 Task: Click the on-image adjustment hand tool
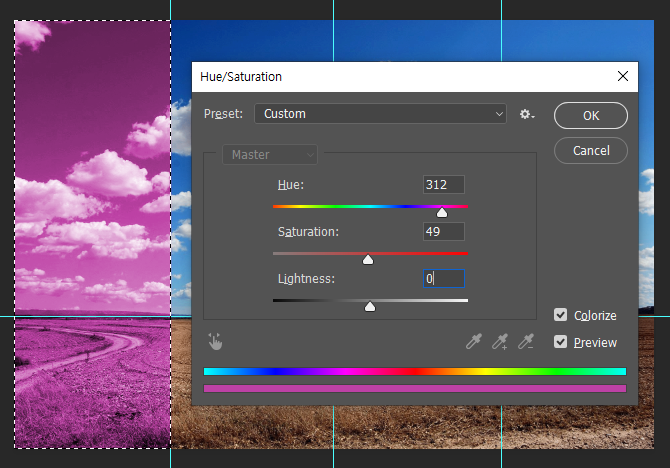[215, 341]
